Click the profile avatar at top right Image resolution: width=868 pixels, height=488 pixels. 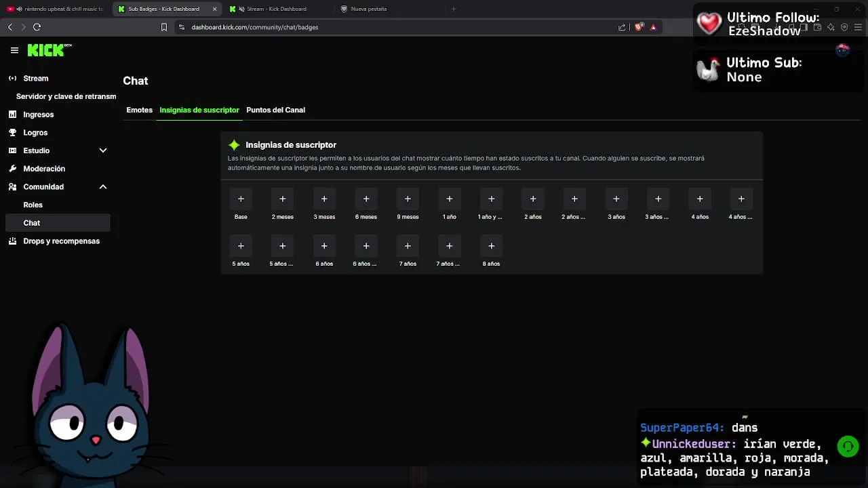click(843, 50)
